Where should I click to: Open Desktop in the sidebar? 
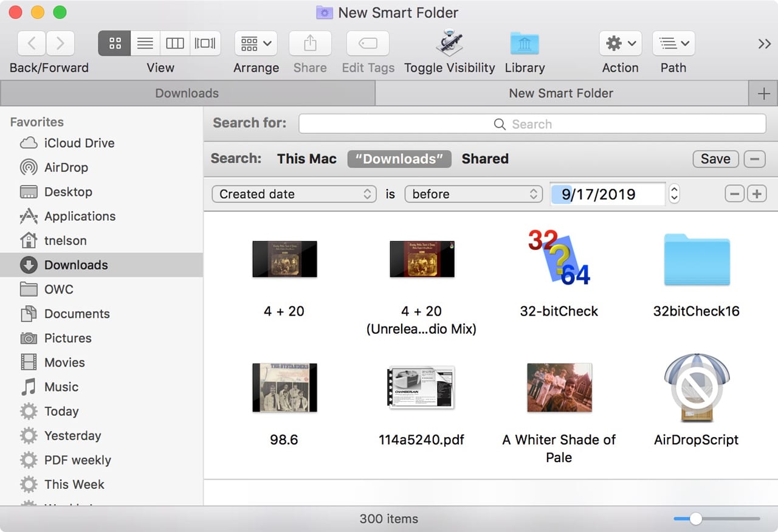102,192
